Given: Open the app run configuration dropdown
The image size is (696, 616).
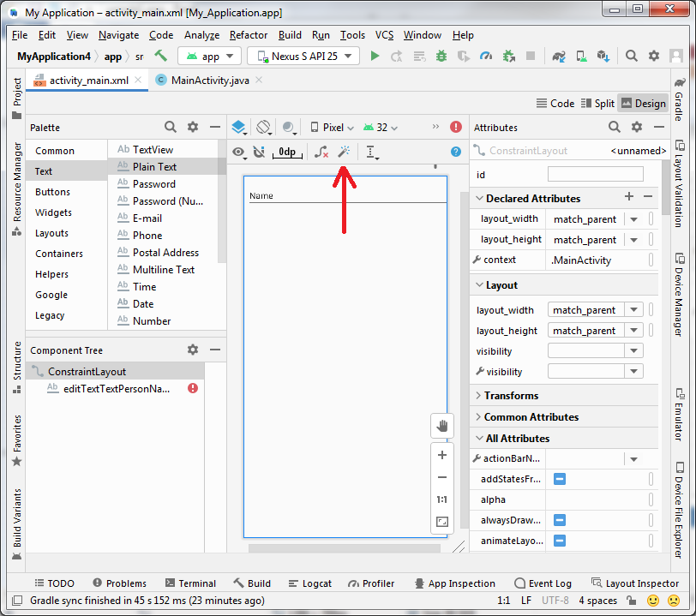Looking at the screenshot, I should click(x=209, y=57).
